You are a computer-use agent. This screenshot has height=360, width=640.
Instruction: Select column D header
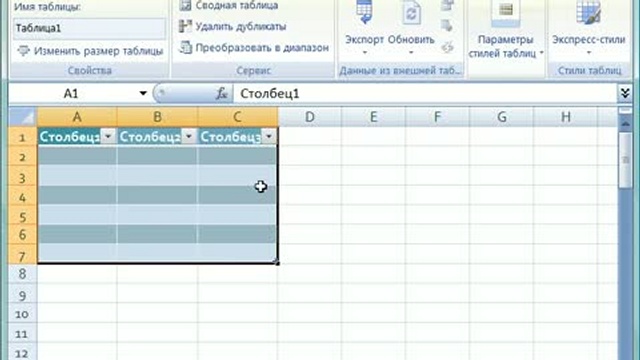pos(310,117)
